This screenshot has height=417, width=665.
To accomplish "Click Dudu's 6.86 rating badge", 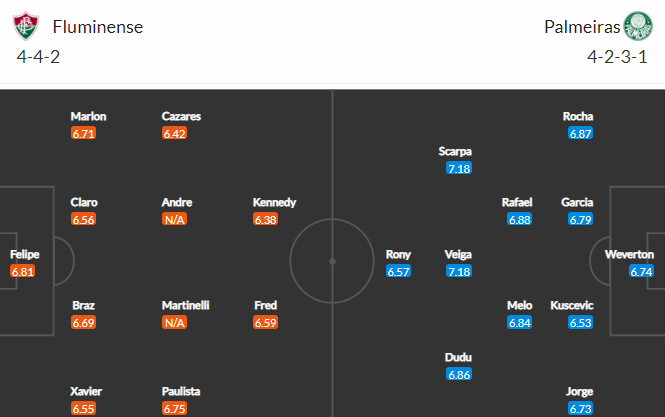I will coord(459,375).
